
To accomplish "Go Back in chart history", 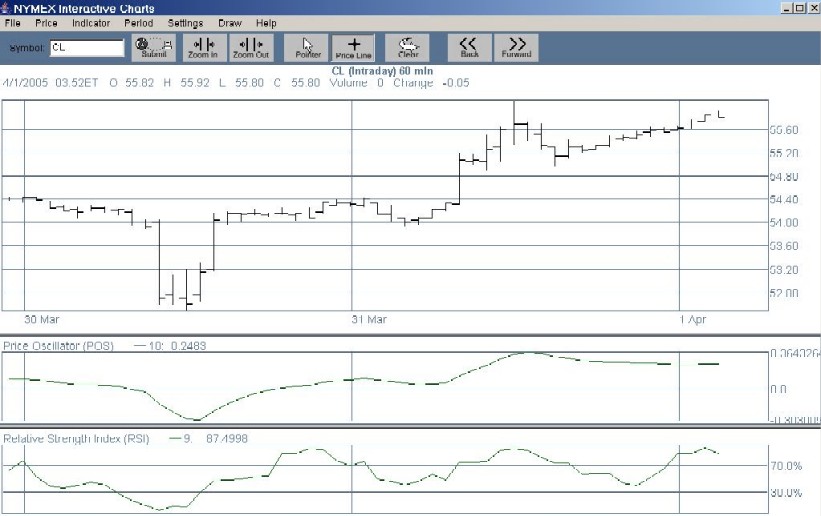I will [469, 47].
